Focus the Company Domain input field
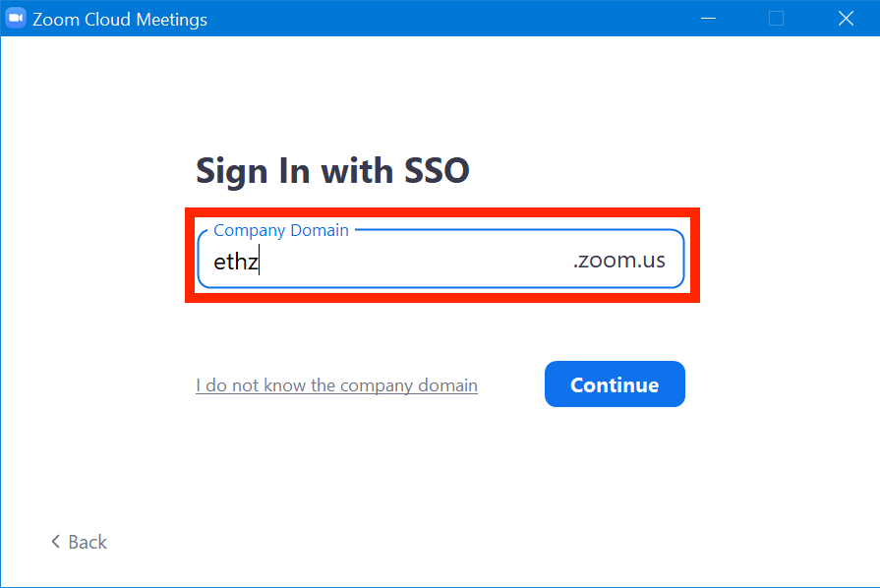Screen dimensions: 880x588 click(x=440, y=260)
